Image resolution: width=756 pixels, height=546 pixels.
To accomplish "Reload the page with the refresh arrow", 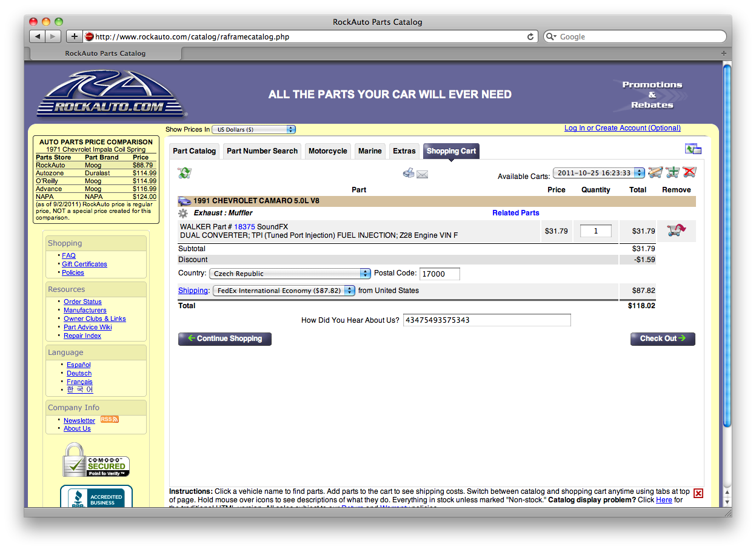I will 531,36.
